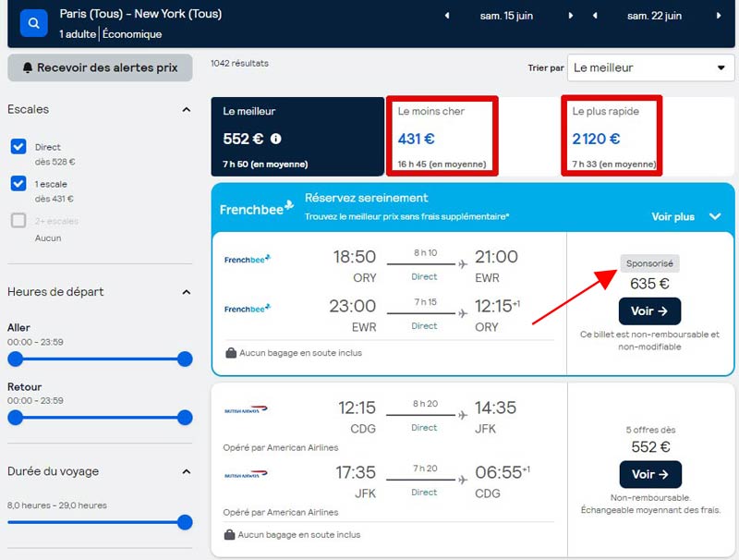Click the 18:50 ORY departure time
739x560 pixels.
tap(355, 257)
